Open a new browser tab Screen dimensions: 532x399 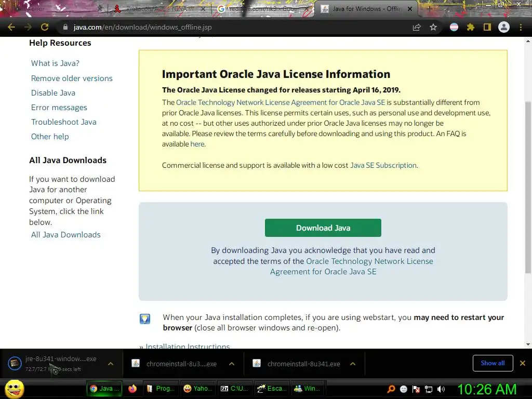[429, 9]
